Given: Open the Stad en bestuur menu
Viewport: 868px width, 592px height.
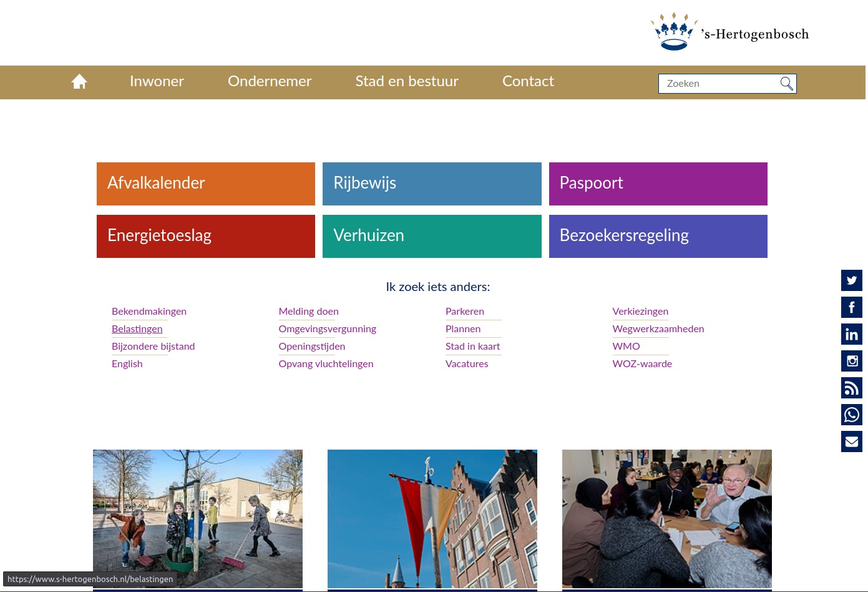Looking at the screenshot, I should pos(407,81).
